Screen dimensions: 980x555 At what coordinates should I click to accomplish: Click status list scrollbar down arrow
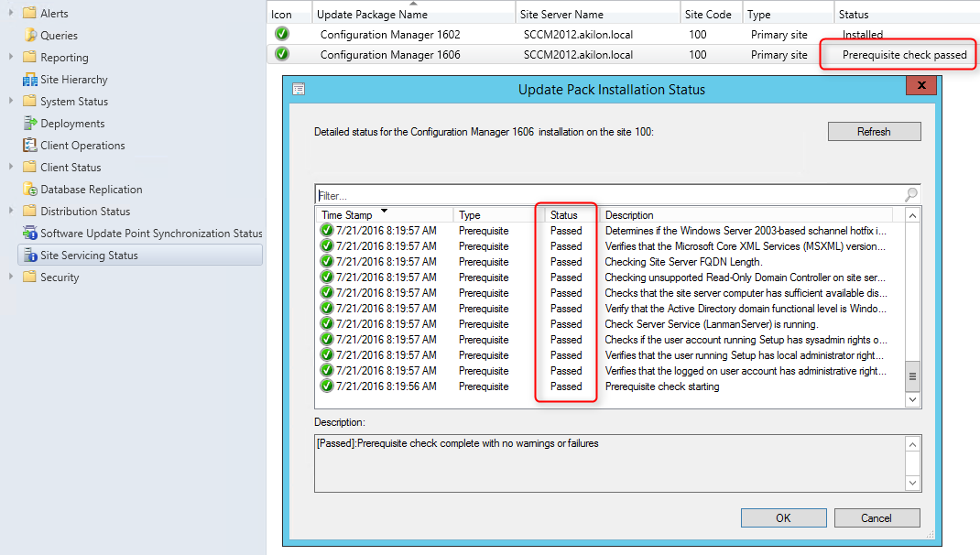pyautogui.click(x=912, y=399)
